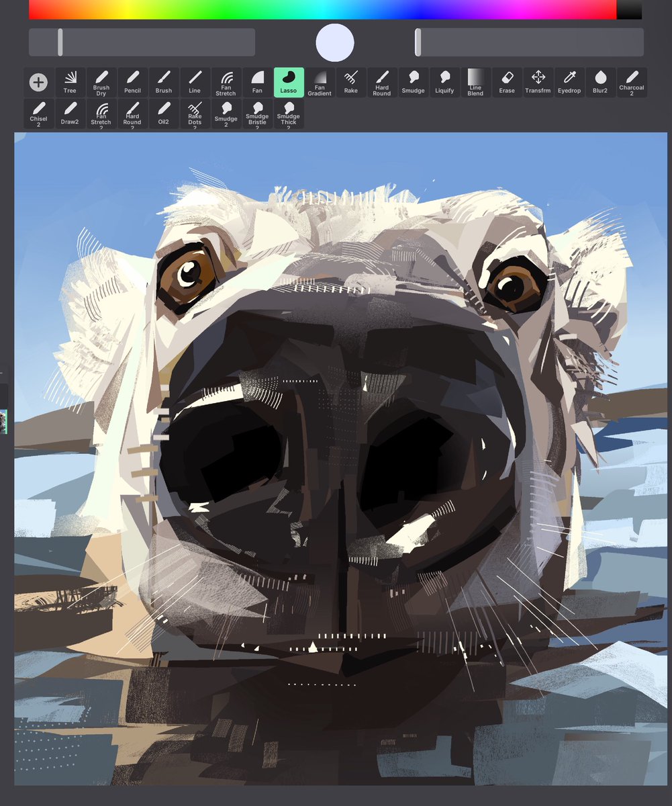Screen dimensions: 672x806
Task: Select the Lasso tool
Action: [289, 82]
